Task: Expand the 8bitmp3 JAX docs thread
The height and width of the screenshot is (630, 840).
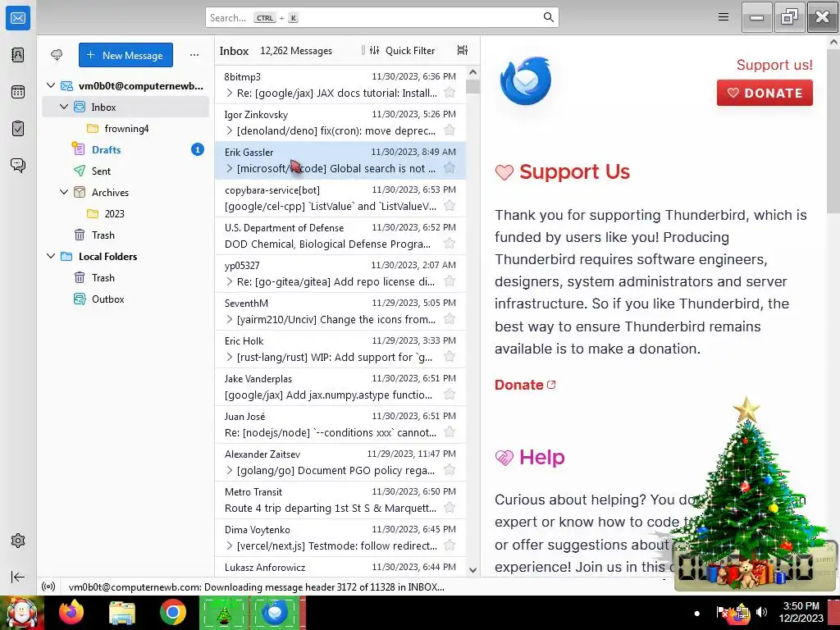Action: (230, 93)
